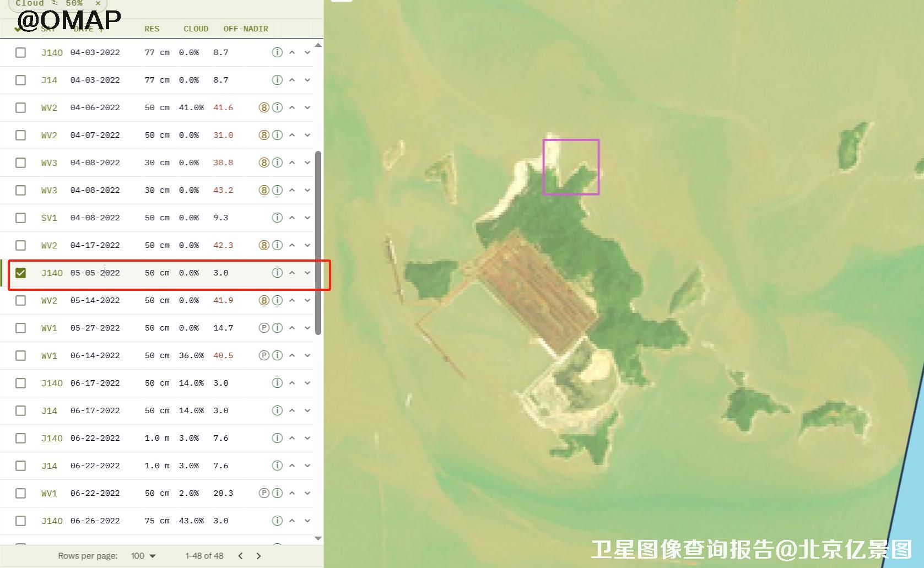This screenshot has height=568, width=924.
Task: Expand the J140 05-05-2022 row down arrow
Action: click(307, 273)
